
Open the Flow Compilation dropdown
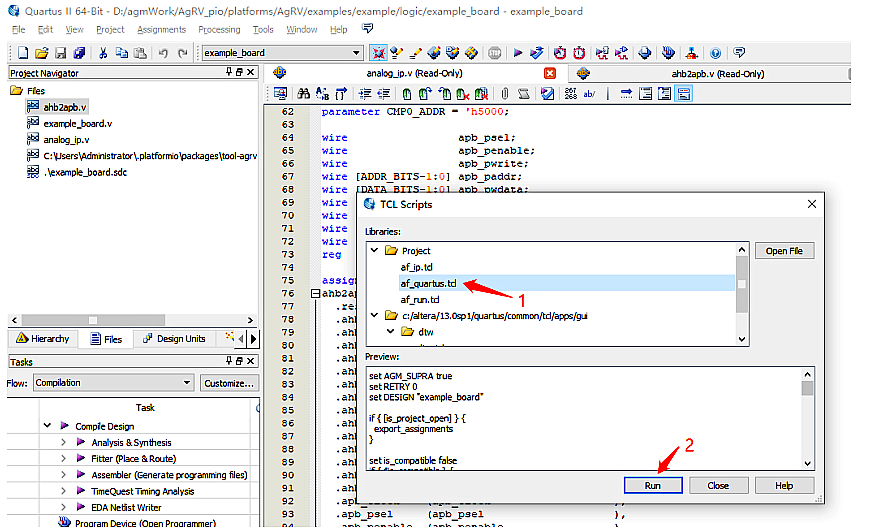tap(113, 383)
